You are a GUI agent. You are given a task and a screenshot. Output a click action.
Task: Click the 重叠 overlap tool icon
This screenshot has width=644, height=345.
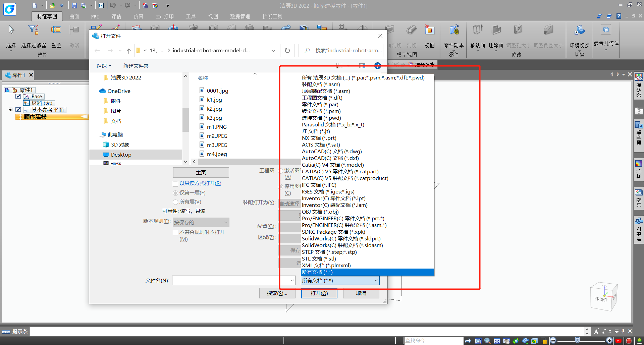[x=56, y=30]
